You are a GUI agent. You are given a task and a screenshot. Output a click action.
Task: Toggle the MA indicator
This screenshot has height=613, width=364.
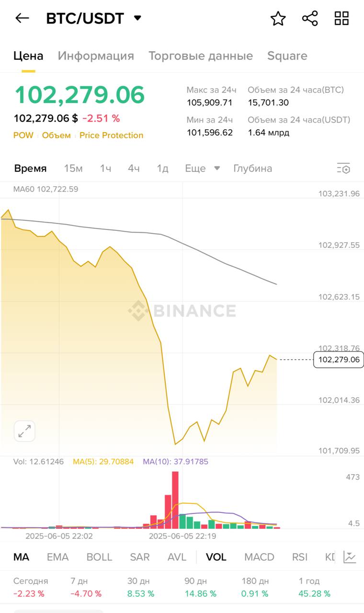(x=21, y=557)
